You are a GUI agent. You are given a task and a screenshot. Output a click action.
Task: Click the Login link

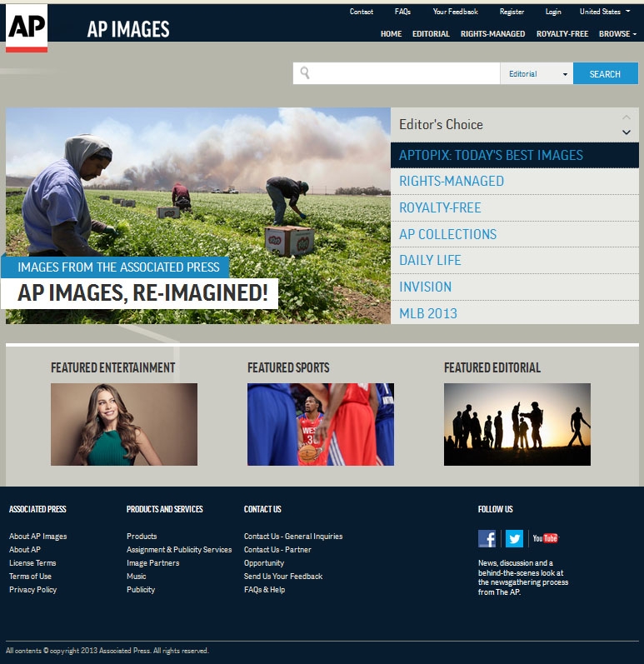[x=553, y=12]
